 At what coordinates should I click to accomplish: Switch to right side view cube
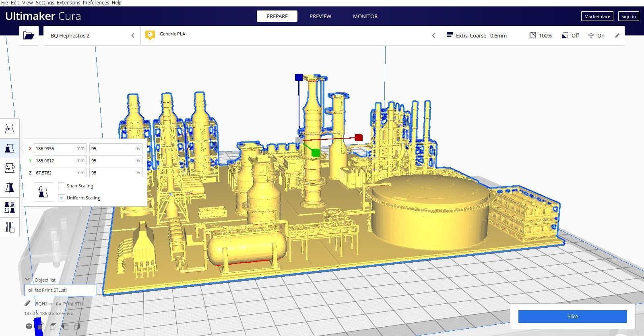[77, 326]
